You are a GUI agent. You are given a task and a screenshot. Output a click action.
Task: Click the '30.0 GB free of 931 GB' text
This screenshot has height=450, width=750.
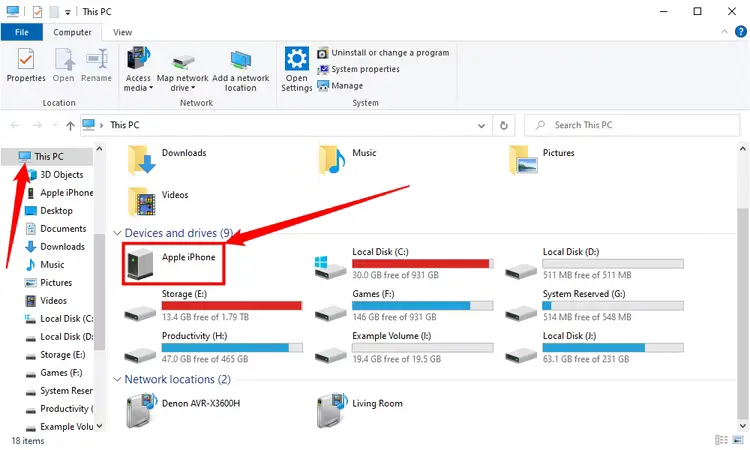click(395, 275)
